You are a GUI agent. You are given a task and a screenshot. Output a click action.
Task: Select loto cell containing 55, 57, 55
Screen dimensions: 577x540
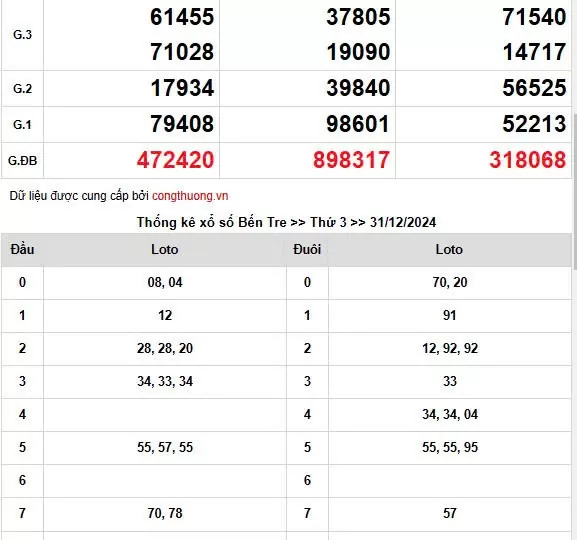(165, 447)
